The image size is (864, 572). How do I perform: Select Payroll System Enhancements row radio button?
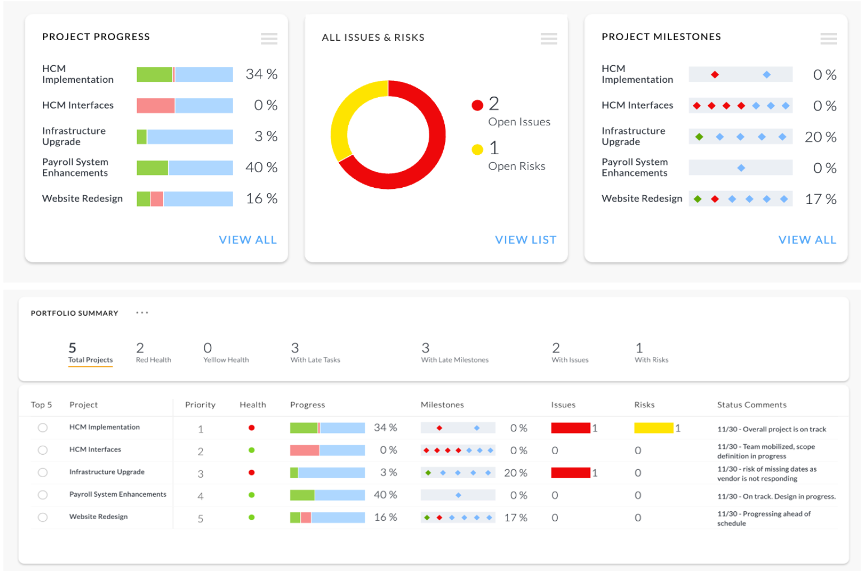[x=43, y=495]
